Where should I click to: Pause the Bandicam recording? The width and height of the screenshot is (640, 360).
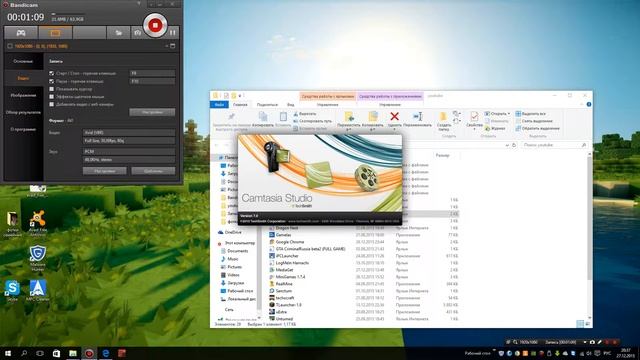pos(173,32)
